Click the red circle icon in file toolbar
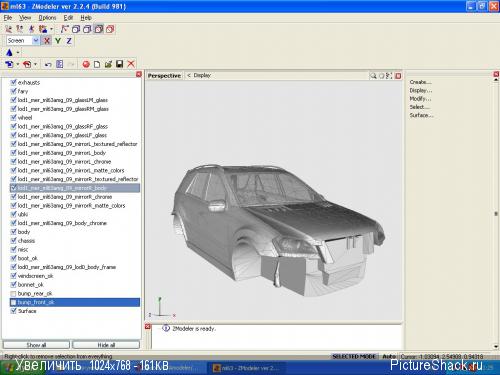The width and height of the screenshot is (500, 375). point(86,64)
